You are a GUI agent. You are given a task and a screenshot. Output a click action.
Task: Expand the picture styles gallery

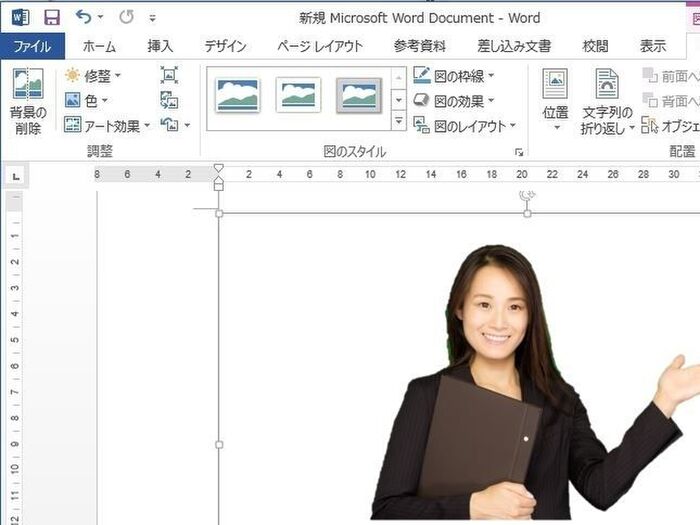[399, 122]
